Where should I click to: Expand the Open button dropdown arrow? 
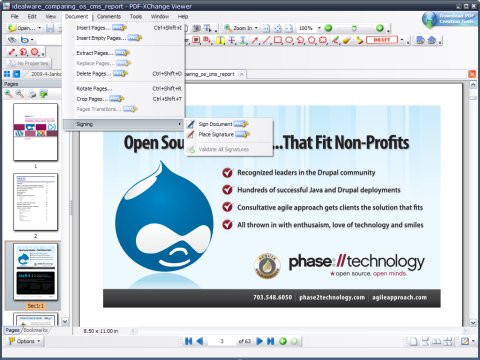point(40,28)
